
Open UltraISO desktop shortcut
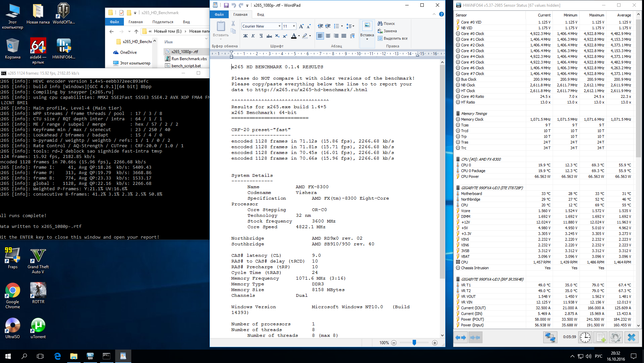click(x=13, y=328)
